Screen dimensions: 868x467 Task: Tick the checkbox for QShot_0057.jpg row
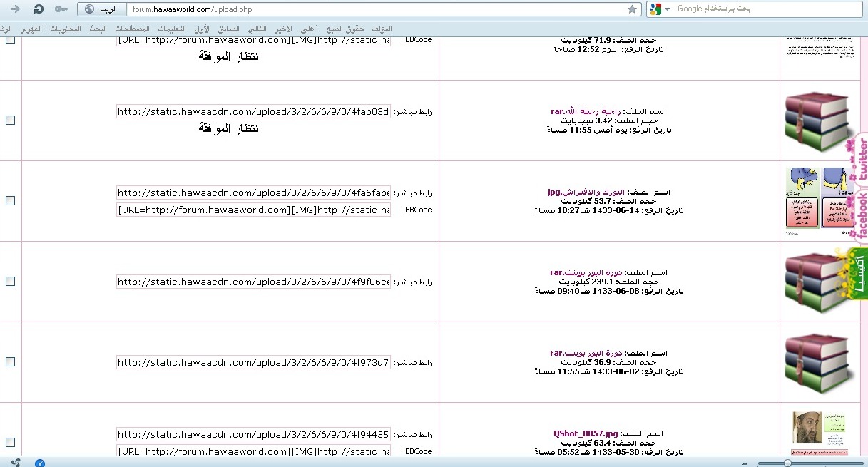coord(10,442)
